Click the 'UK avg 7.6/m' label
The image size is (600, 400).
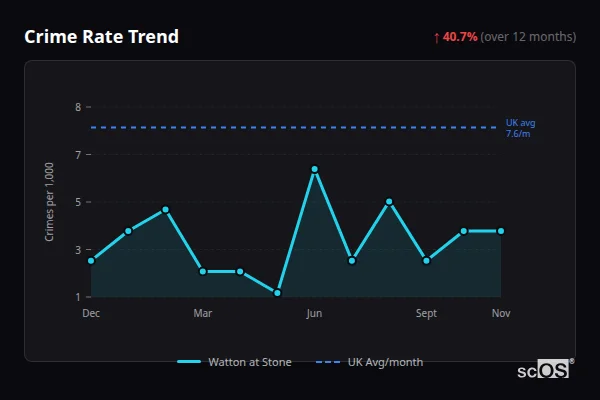coord(520,128)
